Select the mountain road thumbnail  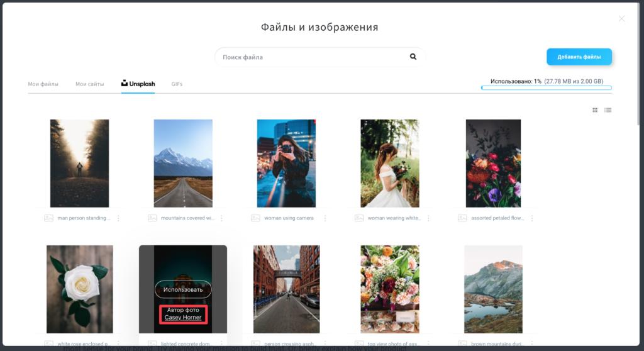coord(183,163)
